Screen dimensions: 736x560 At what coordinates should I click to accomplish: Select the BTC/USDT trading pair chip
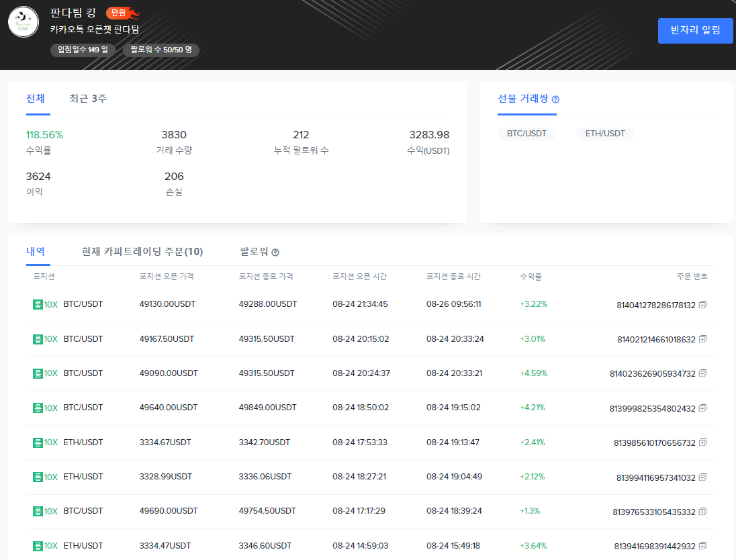point(526,134)
